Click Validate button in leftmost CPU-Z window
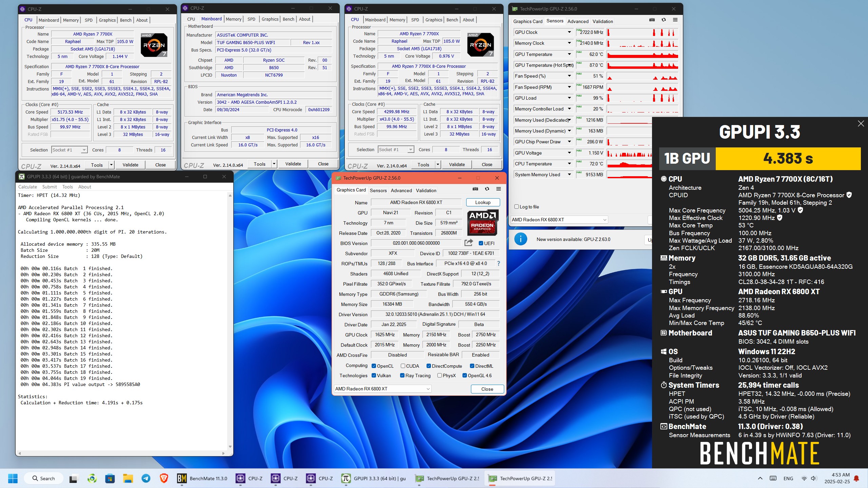Viewport: 868px width, 488px height. [131, 165]
